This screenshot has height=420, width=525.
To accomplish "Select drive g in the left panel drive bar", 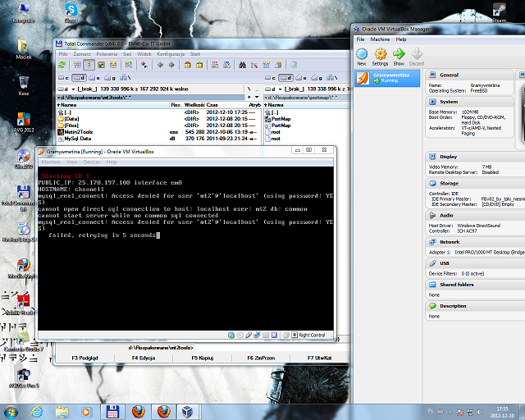I will point(110,78).
